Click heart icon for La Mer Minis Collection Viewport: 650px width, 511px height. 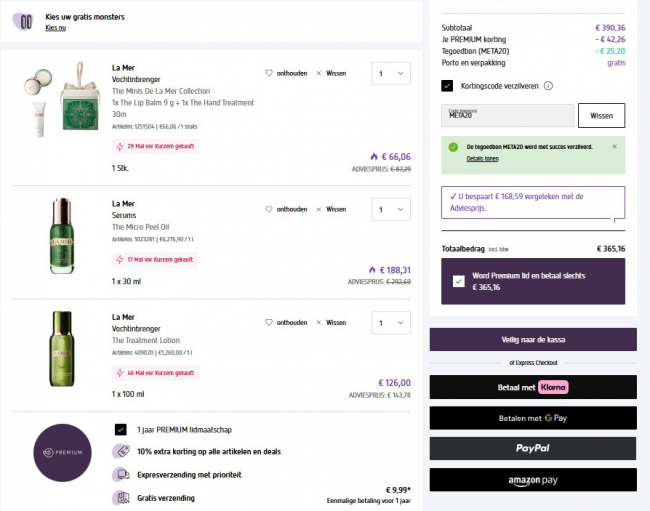tap(269, 73)
